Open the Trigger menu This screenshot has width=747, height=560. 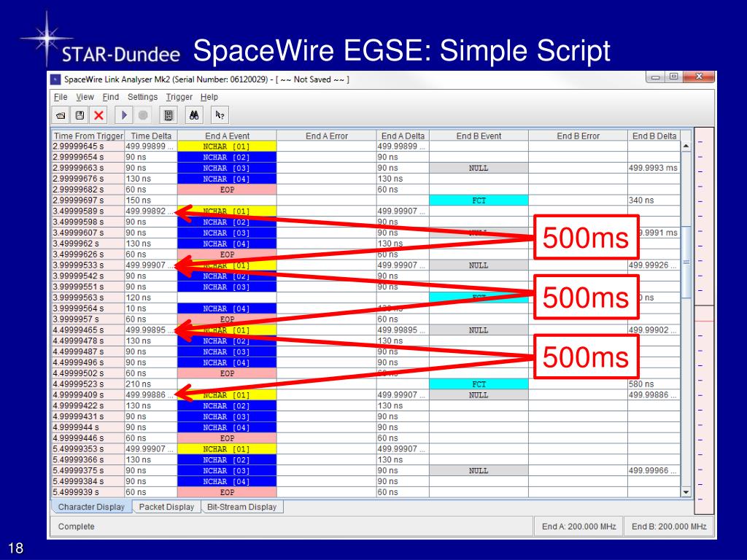pyautogui.click(x=179, y=97)
